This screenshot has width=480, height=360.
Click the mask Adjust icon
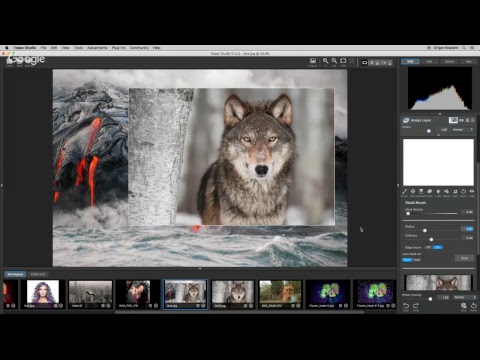(446, 191)
